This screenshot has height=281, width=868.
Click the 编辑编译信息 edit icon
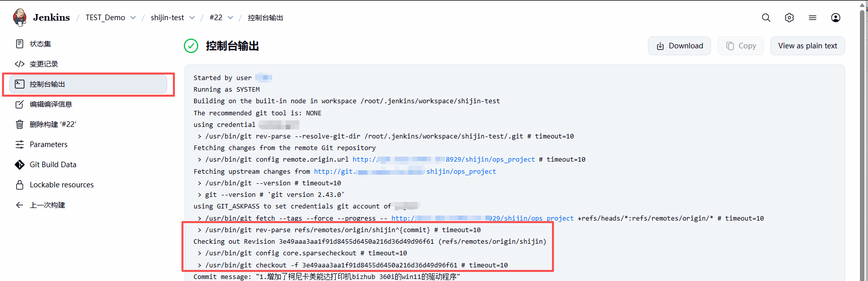tap(20, 104)
